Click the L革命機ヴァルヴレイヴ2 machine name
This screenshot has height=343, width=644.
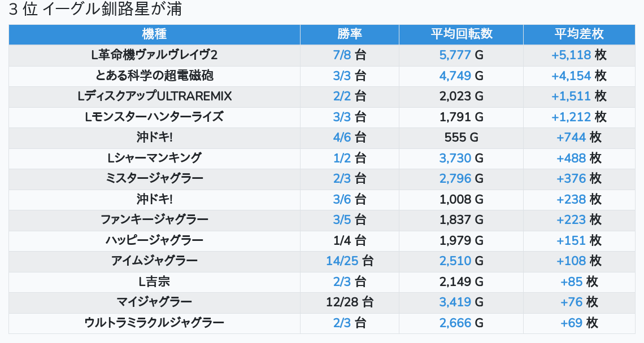(x=154, y=55)
